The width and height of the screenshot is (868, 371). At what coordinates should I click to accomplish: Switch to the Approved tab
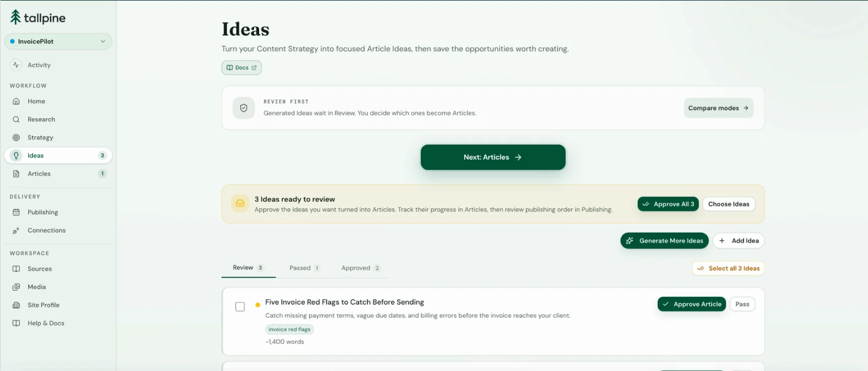361,268
